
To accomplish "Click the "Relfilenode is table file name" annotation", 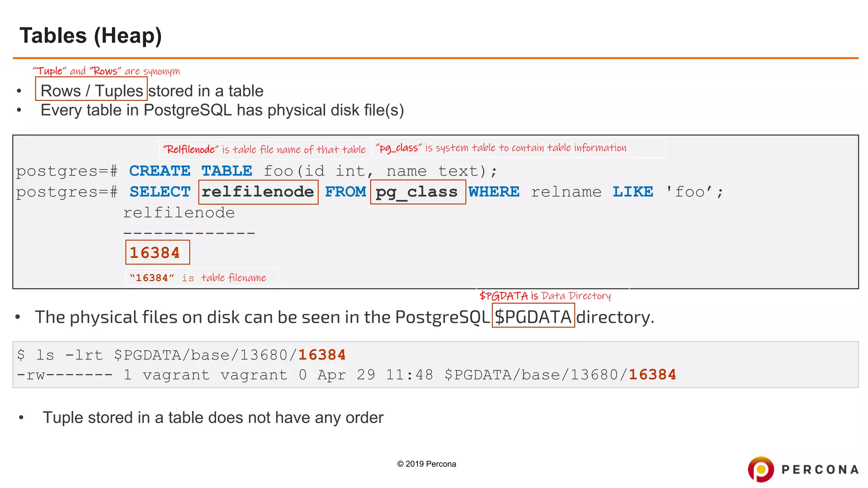I will click(264, 150).
